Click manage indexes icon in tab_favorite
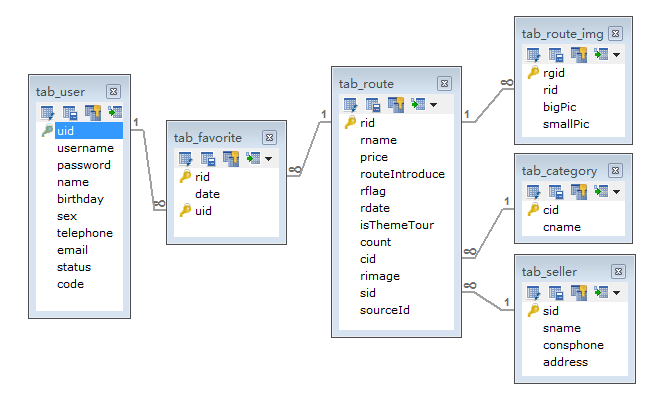This screenshot has width=653, height=394. pos(208,159)
